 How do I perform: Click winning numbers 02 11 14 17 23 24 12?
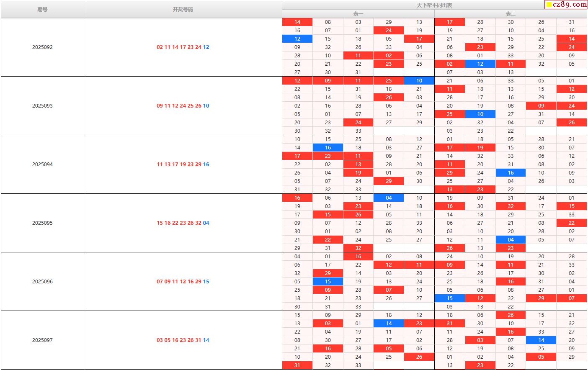(183, 47)
